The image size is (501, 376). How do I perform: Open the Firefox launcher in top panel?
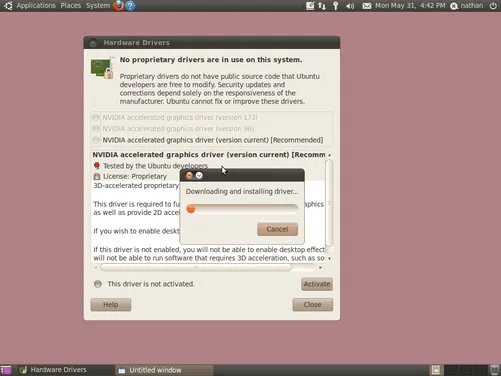click(118, 5)
